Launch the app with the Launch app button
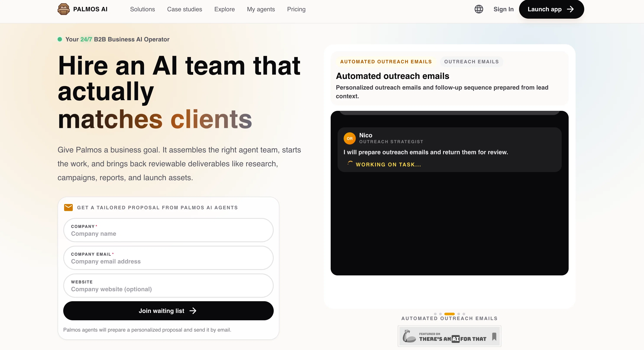Viewport: 644px width, 350px height. [x=551, y=9]
